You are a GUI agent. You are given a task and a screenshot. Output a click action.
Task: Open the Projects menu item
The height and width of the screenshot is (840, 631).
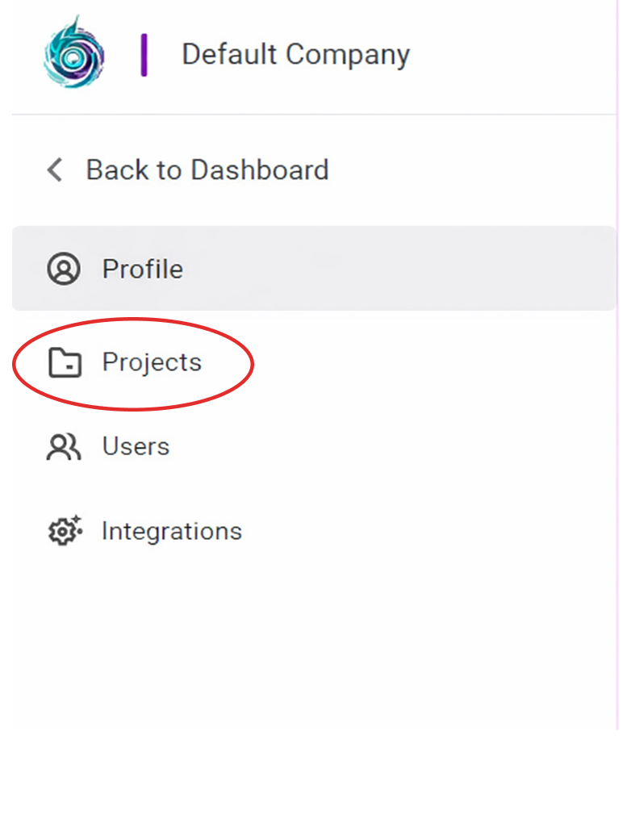[152, 363]
